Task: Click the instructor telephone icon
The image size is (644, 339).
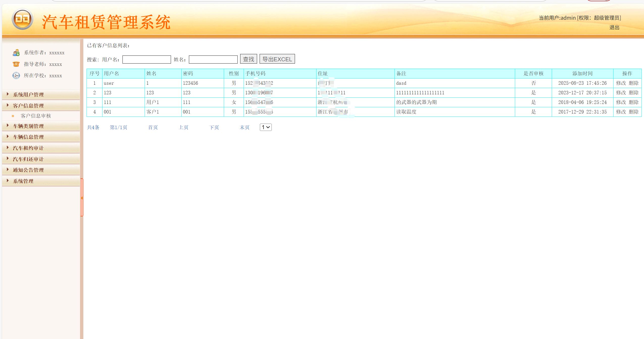Action: [x=16, y=64]
